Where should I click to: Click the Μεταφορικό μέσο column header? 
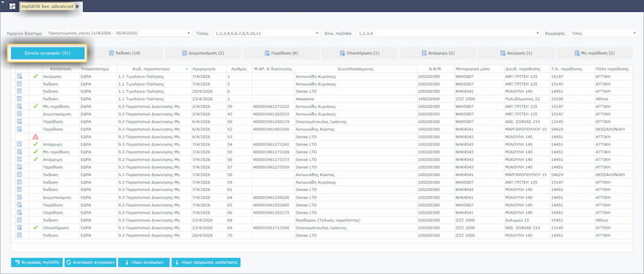click(479, 69)
